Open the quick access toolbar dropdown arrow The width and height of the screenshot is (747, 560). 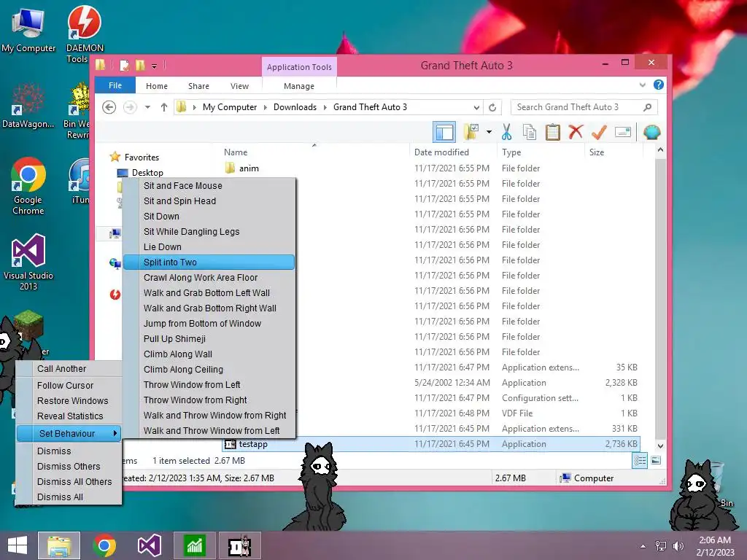click(154, 66)
